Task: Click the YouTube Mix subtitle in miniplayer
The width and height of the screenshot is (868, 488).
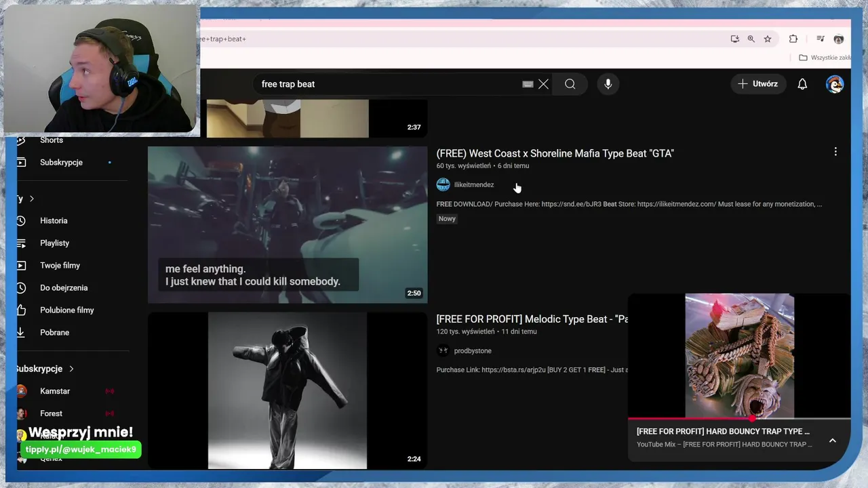Action: click(x=724, y=445)
